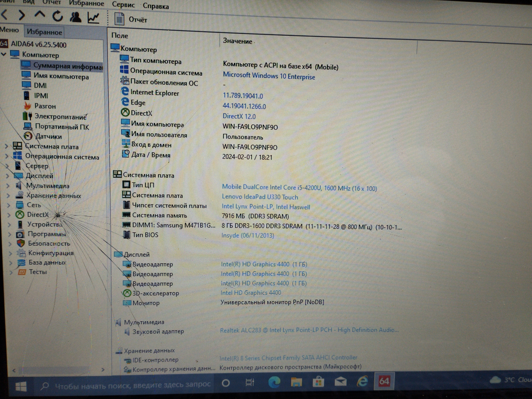Image resolution: width=532 pixels, height=399 pixels.
Task: Click the Edge field icon in report
Action: pos(125,102)
